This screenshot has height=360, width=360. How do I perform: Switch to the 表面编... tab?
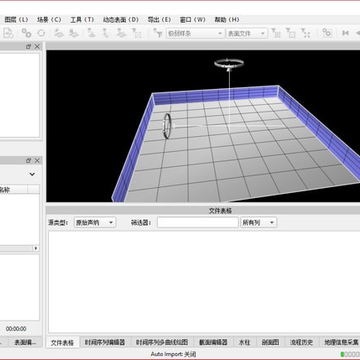pyautogui.click(x=25, y=342)
